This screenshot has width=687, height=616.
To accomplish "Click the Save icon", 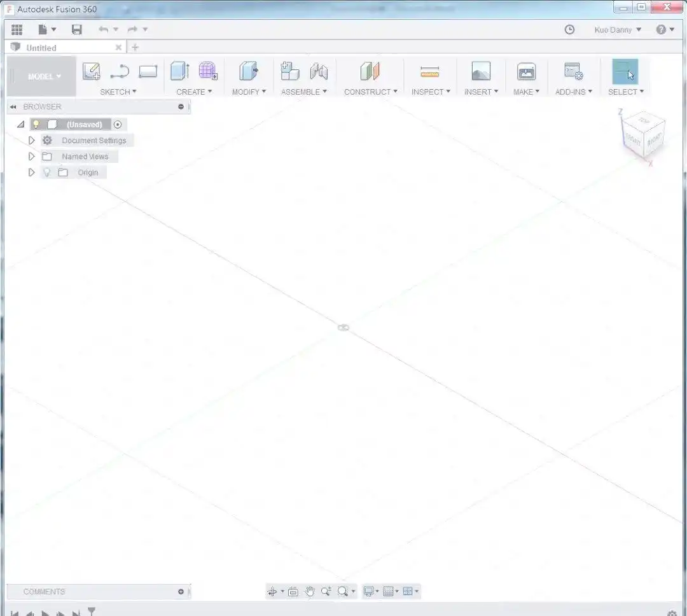I will click(x=77, y=29).
